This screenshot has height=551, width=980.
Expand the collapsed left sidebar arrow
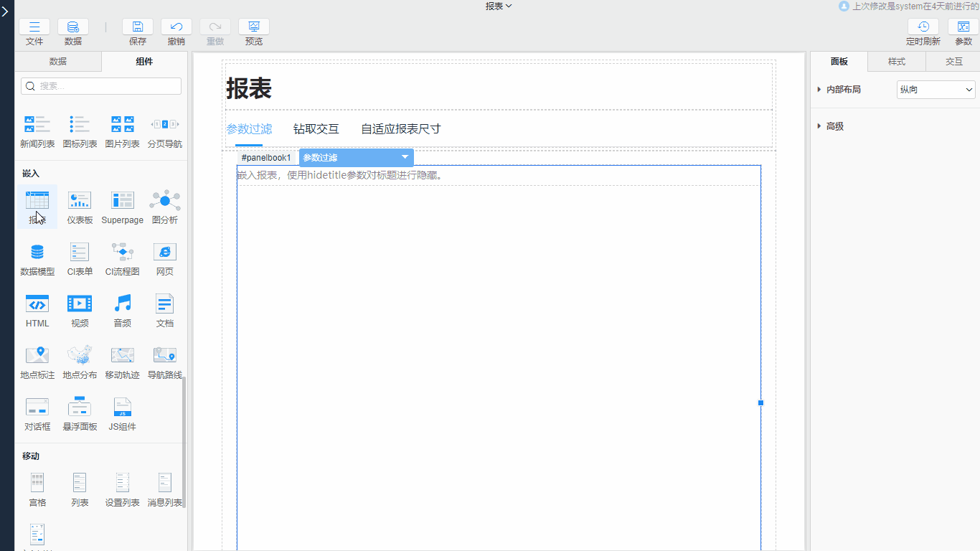(6, 11)
